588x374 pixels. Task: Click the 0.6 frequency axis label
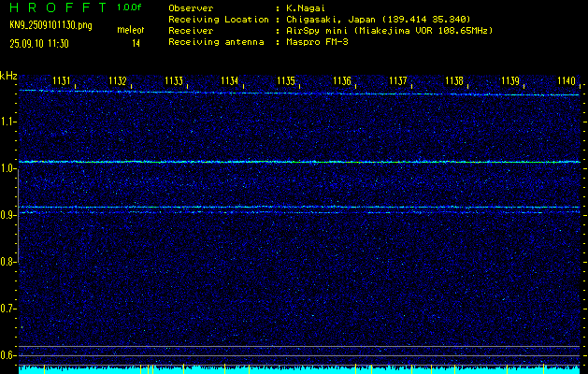coord(7,355)
